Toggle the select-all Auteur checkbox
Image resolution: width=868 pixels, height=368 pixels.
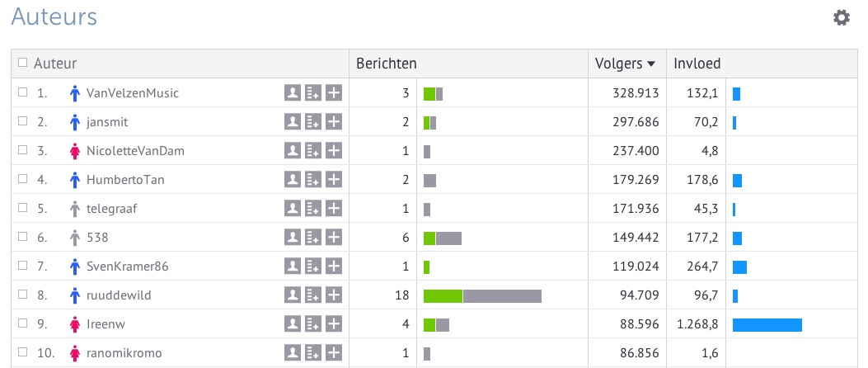point(23,63)
